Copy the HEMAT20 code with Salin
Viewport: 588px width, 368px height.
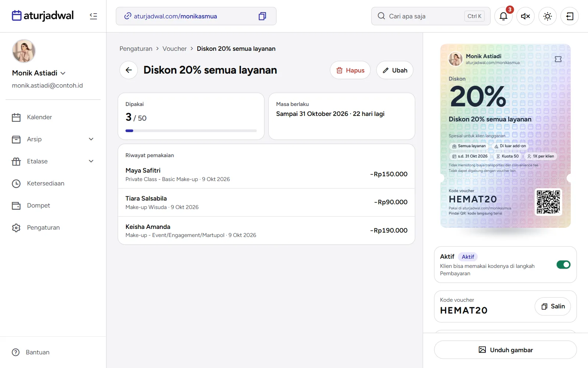click(553, 306)
